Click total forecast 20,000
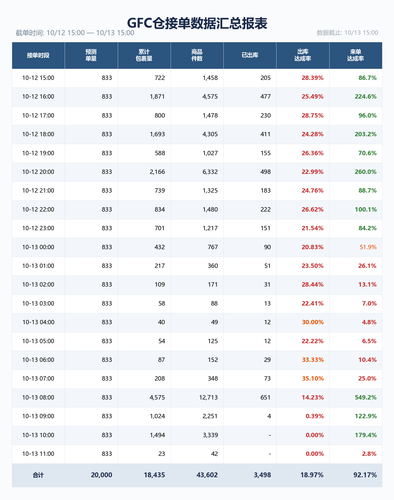 pos(101,475)
